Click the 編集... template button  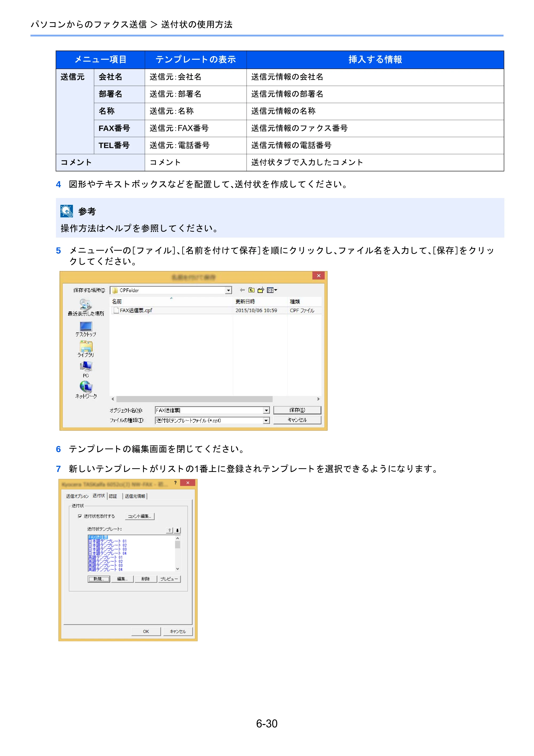tap(122, 579)
